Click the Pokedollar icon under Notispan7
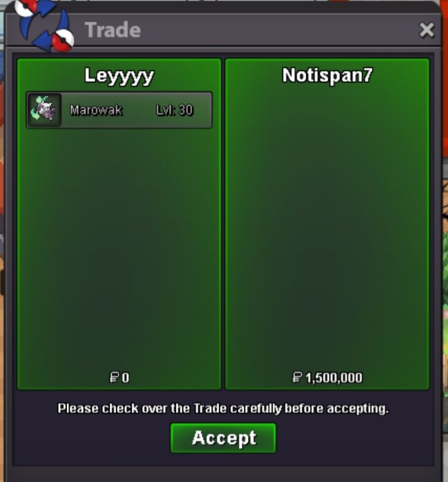Screen dimensions: 448x482 (x=297, y=378)
